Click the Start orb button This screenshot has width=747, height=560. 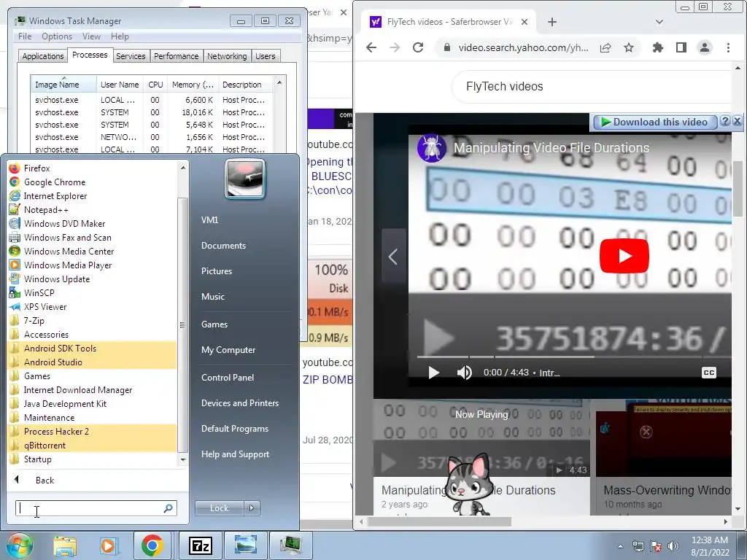[x=18, y=545]
